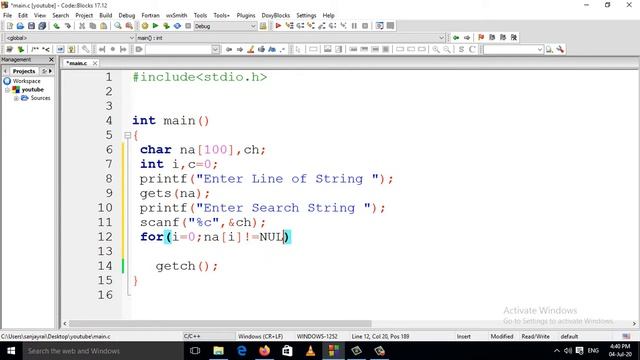Collapse the youtube project tree node
This screenshot has width=640, height=360.
(x=7, y=90)
